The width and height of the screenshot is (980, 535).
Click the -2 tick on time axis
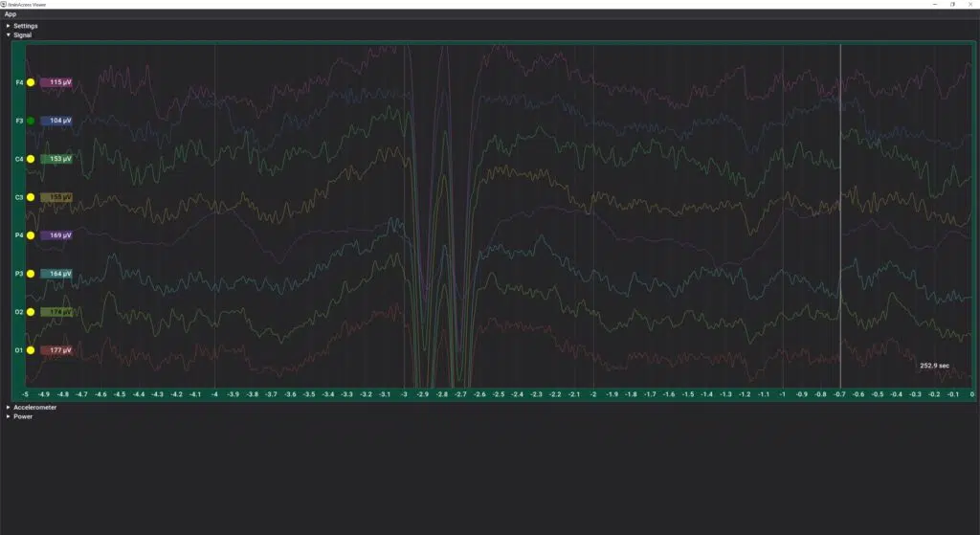593,394
